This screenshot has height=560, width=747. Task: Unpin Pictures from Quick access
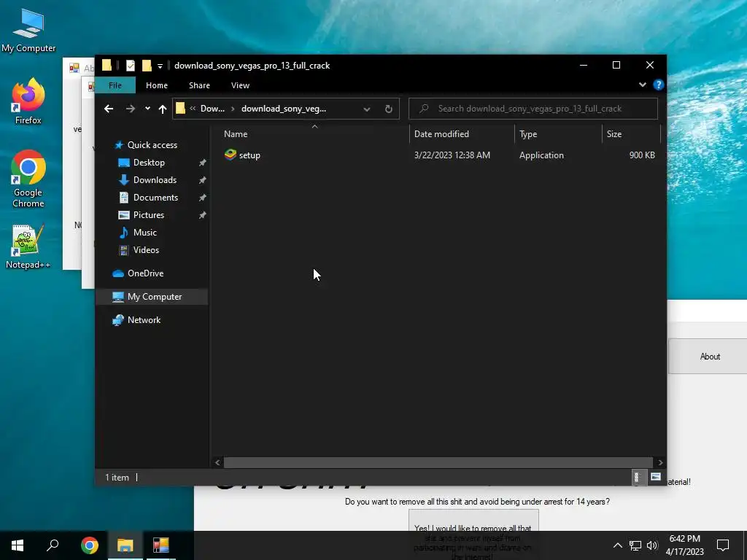203,215
